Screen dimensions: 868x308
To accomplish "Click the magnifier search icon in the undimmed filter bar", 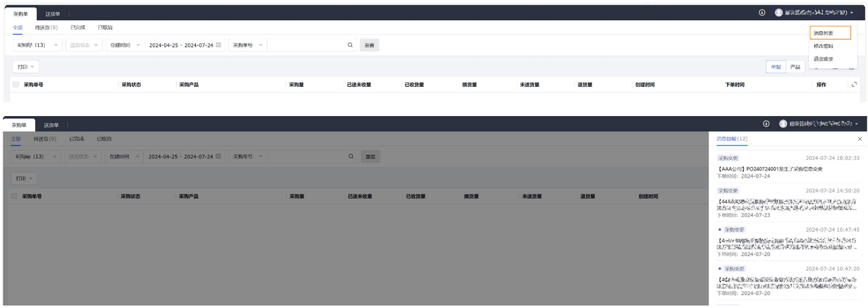I will tap(350, 45).
